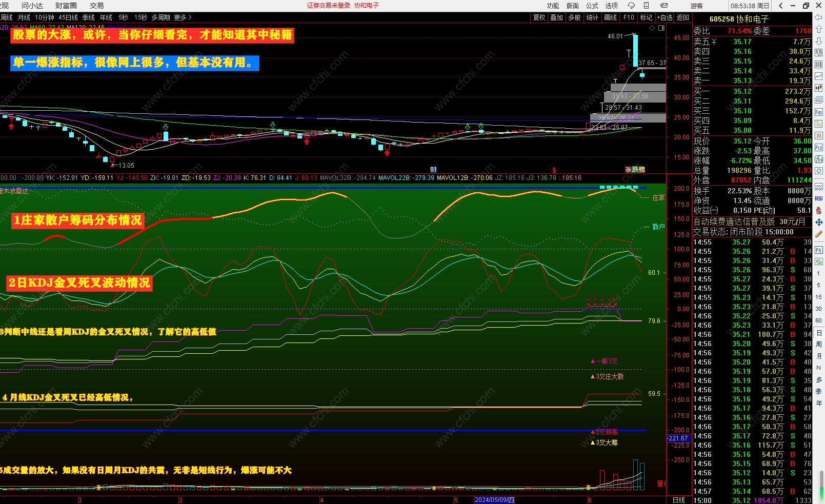Open the 功能 menu
825x504 pixels.
pos(553,6)
